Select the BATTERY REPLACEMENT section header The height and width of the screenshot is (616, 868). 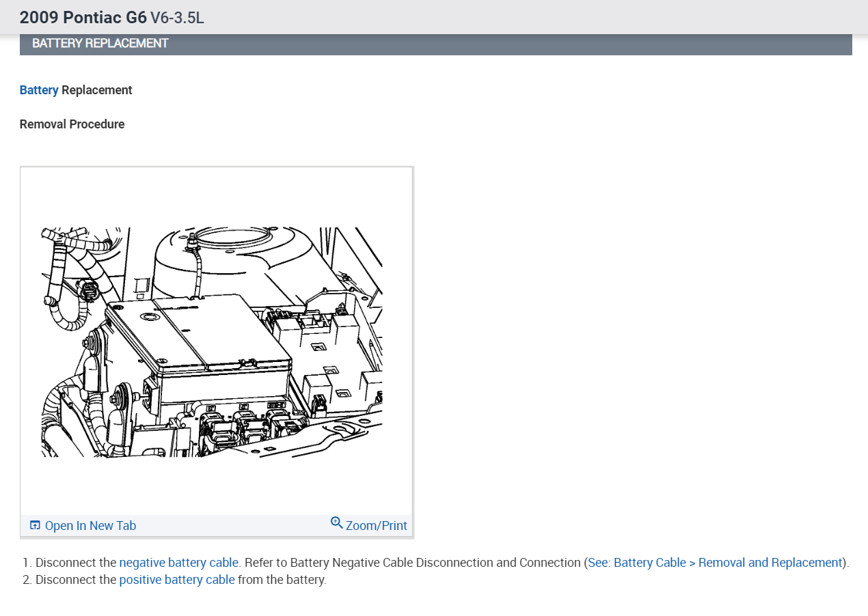click(x=99, y=43)
